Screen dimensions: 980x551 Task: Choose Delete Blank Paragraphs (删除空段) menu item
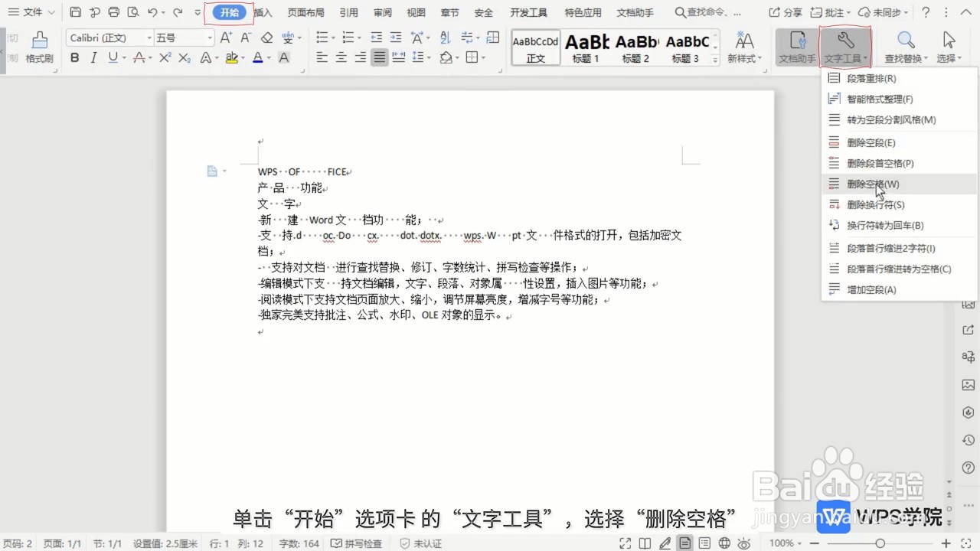coord(899,142)
